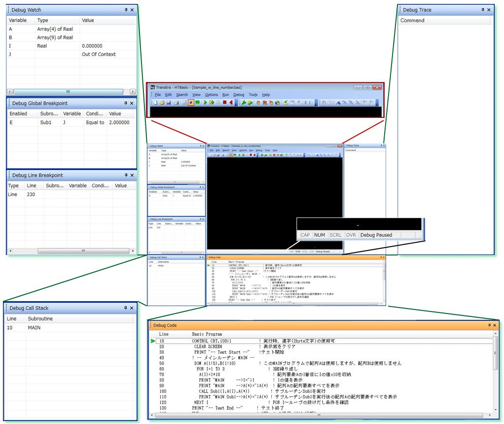Click Subroutine column header in Debug Call Stack

pos(40,318)
